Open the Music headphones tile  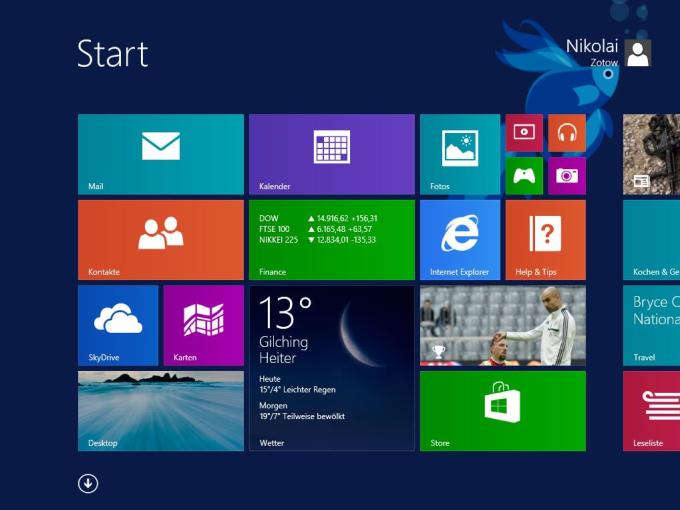coord(567,133)
